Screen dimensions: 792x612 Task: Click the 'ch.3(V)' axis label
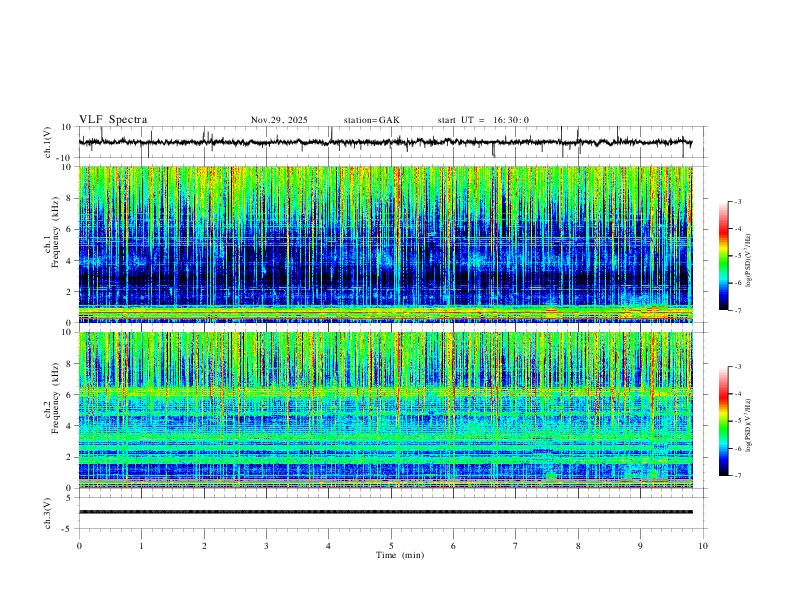point(48,513)
